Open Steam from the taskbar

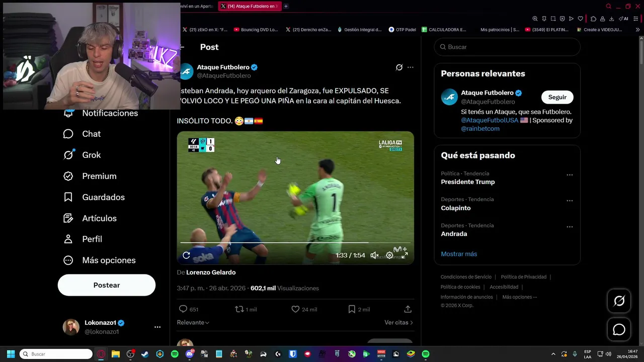coord(145,354)
